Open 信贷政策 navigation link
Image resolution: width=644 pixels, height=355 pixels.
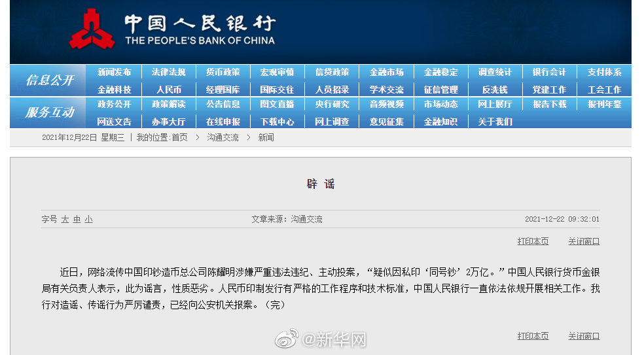tap(332, 72)
